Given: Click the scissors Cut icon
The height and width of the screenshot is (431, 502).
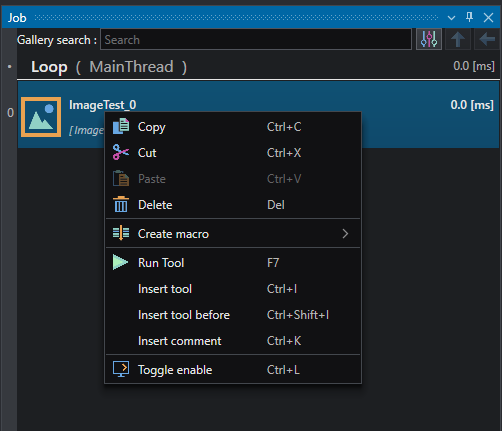Looking at the screenshot, I should [x=121, y=152].
